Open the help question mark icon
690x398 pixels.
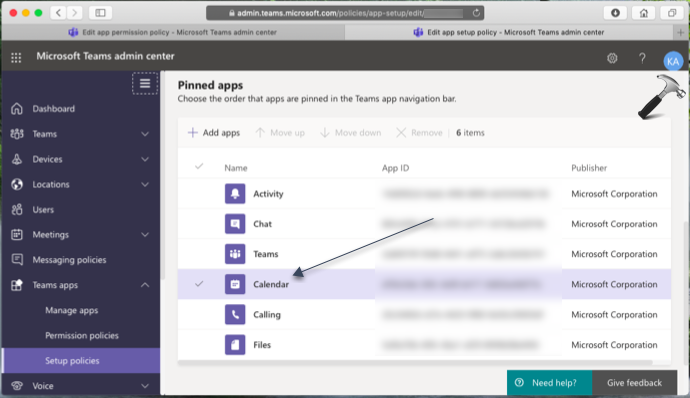click(642, 58)
